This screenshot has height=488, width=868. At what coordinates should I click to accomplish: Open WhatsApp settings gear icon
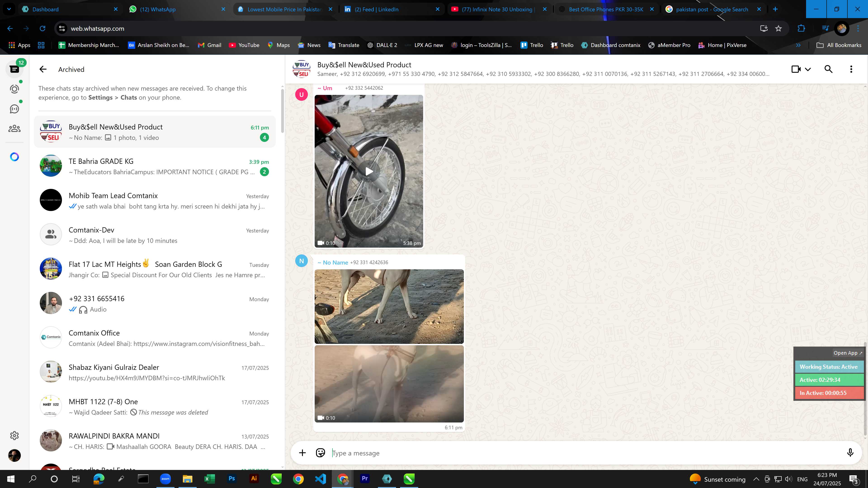point(14,435)
